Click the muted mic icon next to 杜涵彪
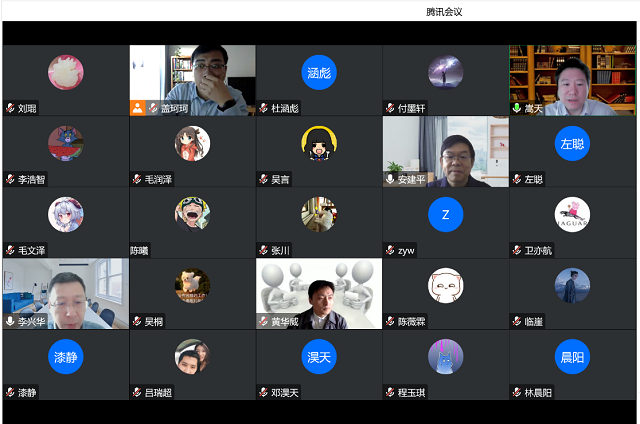Screen dimensions: 640x424 pyautogui.click(x=263, y=108)
